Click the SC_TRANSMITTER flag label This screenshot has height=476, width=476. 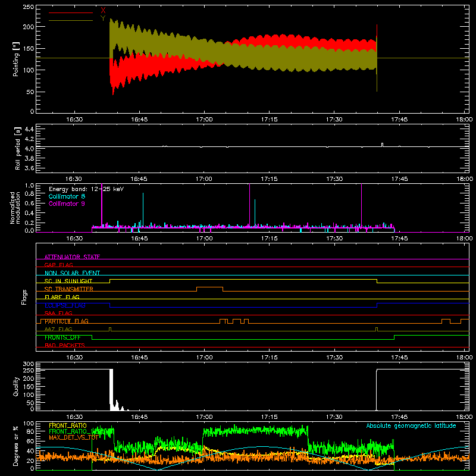[68, 289]
